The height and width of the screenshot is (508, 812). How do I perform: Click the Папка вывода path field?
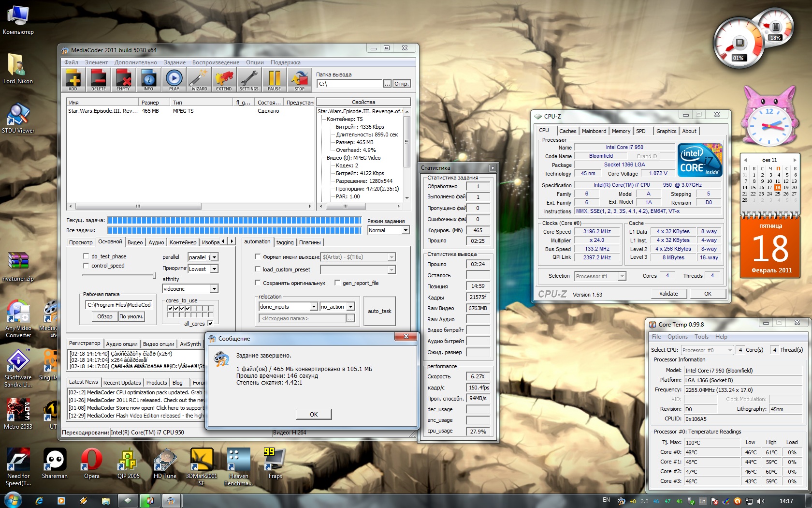point(350,84)
